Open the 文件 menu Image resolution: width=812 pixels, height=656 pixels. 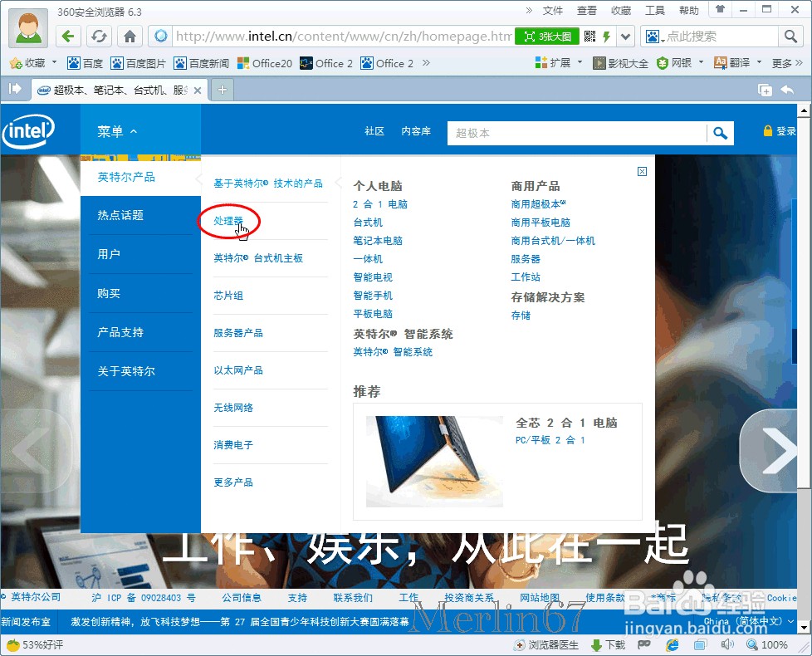(553, 10)
